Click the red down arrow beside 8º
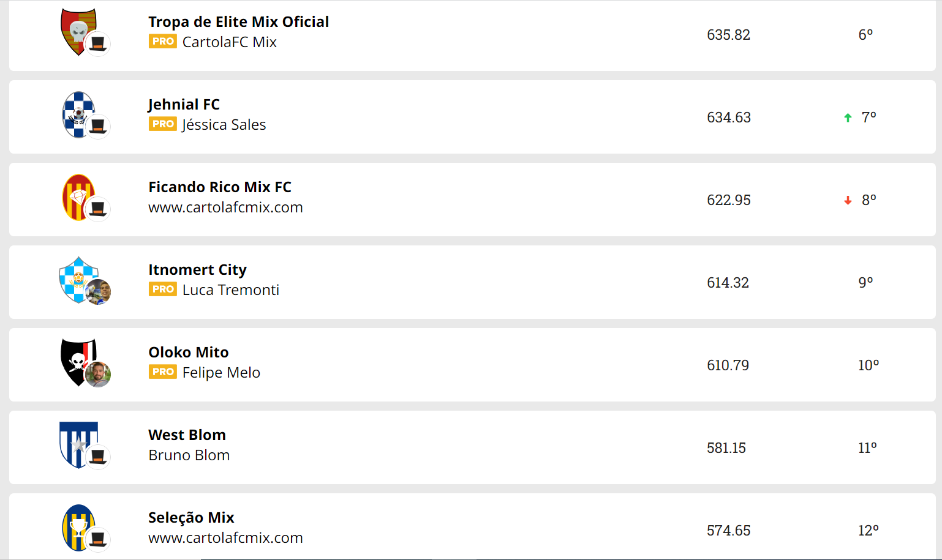The width and height of the screenshot is (942, 560). point(848,200)
